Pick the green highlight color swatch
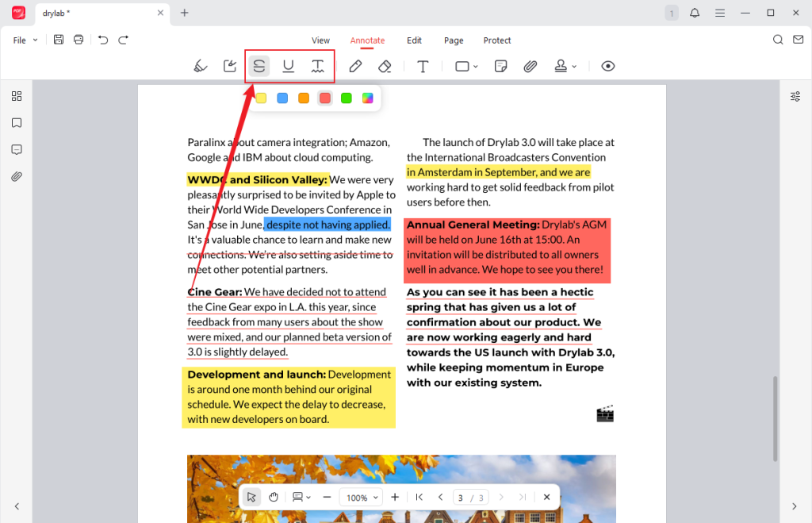Screen dimensions: 812x523 pos(346,98)
